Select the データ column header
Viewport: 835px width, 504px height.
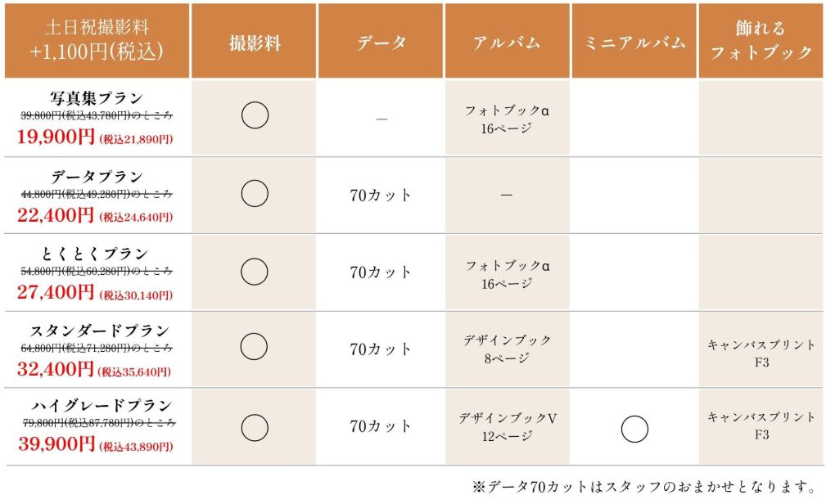(381, 43)
